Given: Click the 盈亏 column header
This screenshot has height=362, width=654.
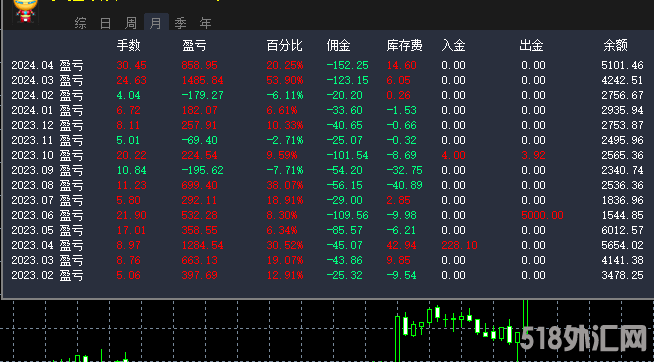Looking at the screenshot, I should pos(194,45).
